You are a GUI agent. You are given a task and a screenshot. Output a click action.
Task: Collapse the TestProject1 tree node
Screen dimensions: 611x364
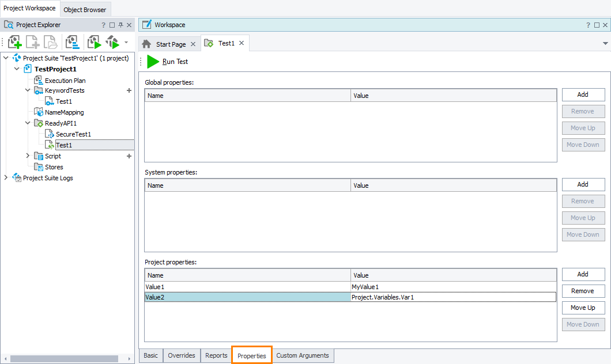click(x=16, y=69)
